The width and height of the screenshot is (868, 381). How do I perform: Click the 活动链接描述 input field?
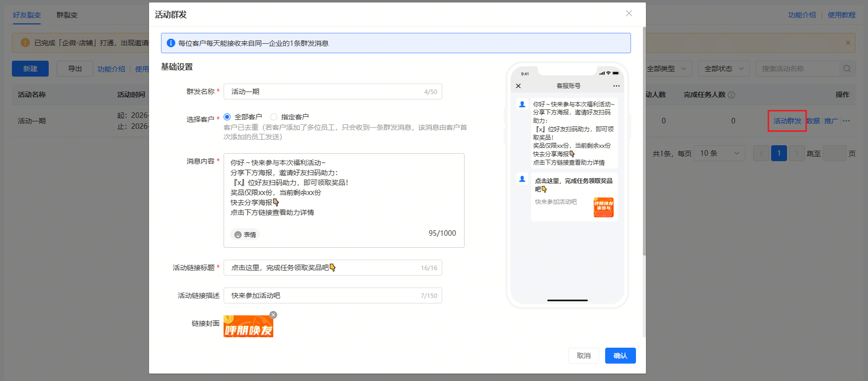[x=333, y=295]
